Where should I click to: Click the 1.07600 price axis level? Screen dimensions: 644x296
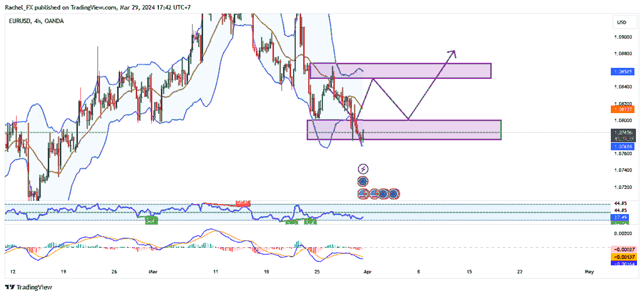622,153
